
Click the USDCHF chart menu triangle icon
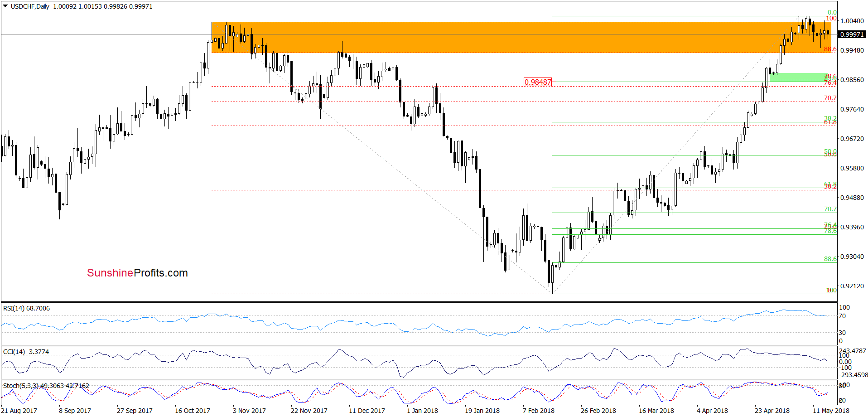coord(5,6)
